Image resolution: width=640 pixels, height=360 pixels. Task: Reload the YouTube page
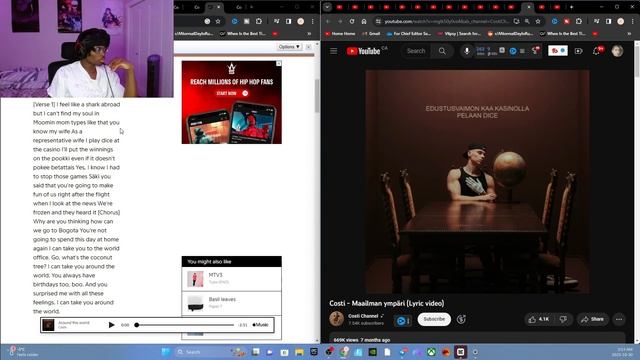click(x=352, y=21)
